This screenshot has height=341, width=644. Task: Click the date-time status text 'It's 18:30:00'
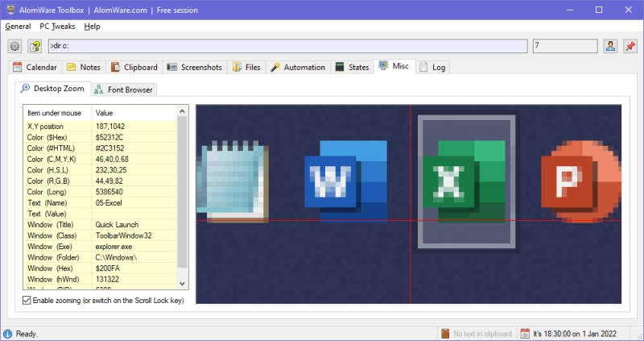pyautogui.click(x=575, y=334)
